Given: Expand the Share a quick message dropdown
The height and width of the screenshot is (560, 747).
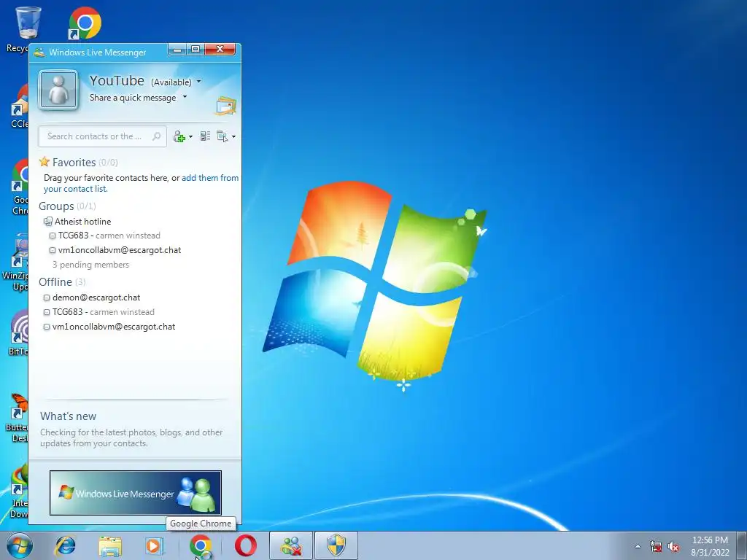Looking at the screenshot, I should pyautogui.click(x=185, y=97).
